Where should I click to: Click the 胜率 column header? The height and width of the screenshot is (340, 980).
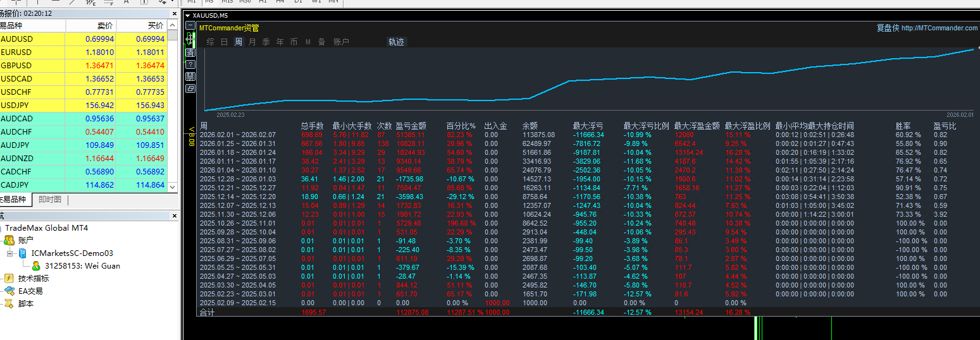click(x=903, y=126)
